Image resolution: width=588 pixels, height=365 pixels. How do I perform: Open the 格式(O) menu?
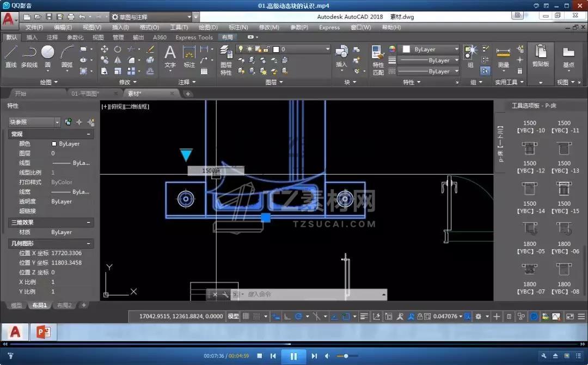point(149,27)
